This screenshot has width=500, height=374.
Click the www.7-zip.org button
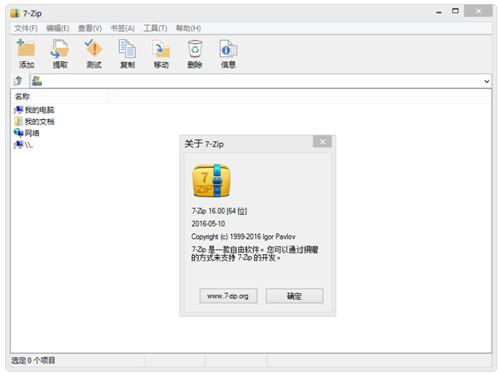coord(228,296)
